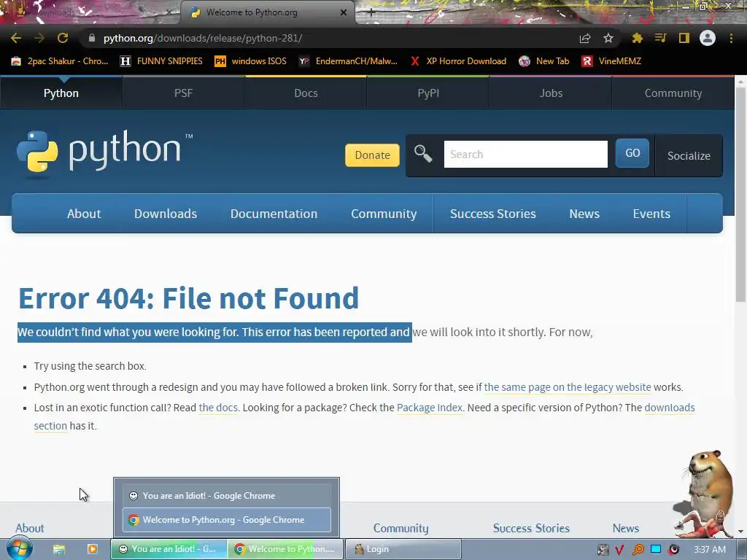The width and height of the screenshot is (747, 560).
Task: Select the PyPI top meta tab
Action: tap(428, 93)
